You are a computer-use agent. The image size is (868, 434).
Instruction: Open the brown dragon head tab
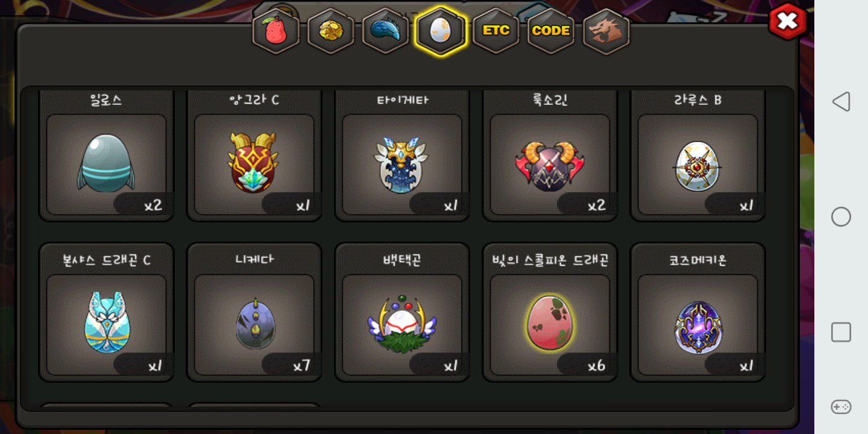pos(606,31)
